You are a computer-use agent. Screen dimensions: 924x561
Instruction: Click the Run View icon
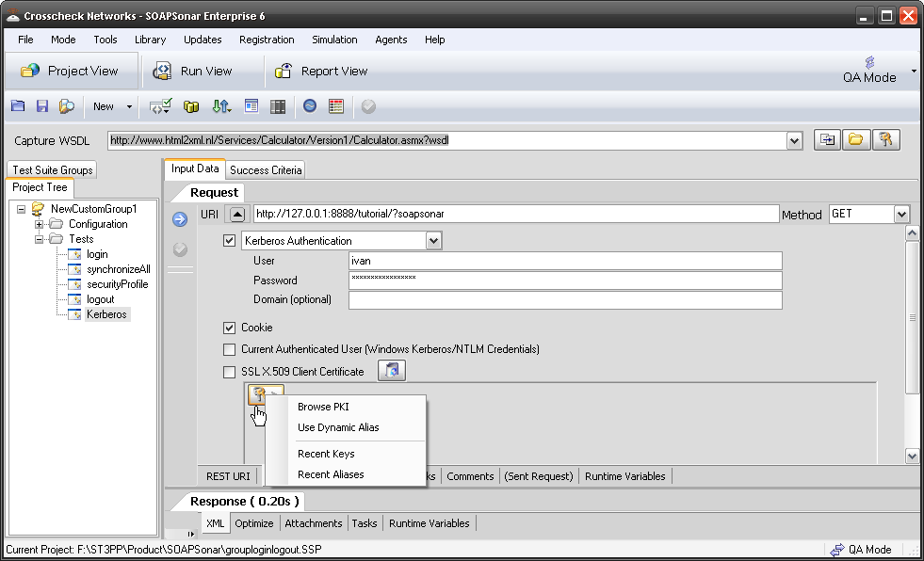162,71
